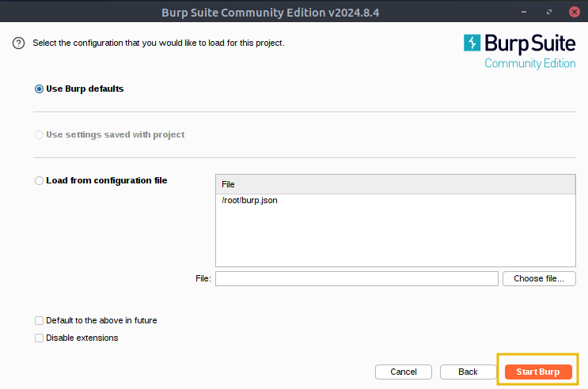588x389 pixels.
Task: Go Back to the previous step
Action: pos(468,372)
